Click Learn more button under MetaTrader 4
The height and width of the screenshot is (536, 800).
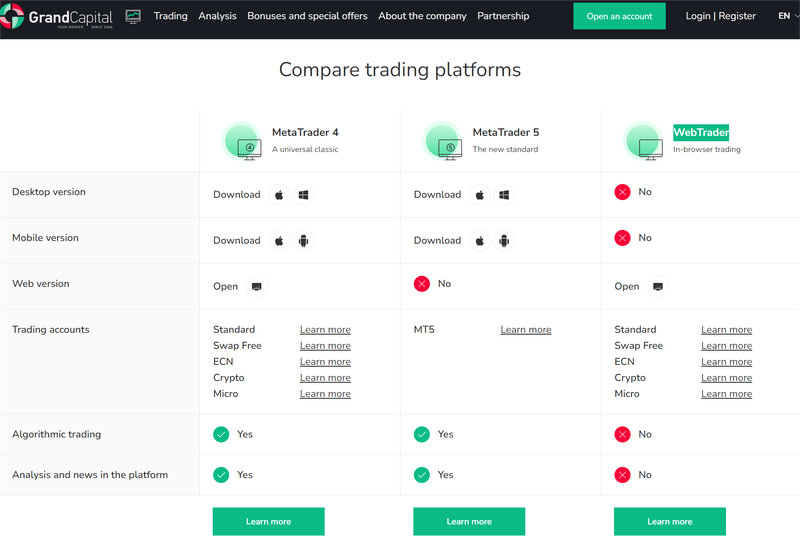(268, 521)
